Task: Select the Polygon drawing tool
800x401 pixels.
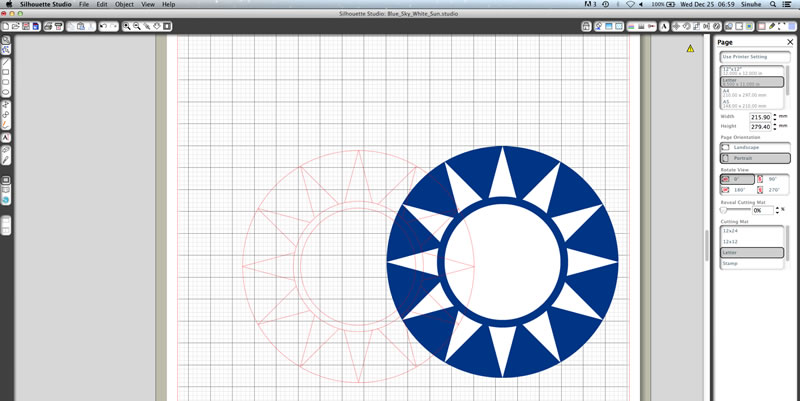Action: (6, 104)
